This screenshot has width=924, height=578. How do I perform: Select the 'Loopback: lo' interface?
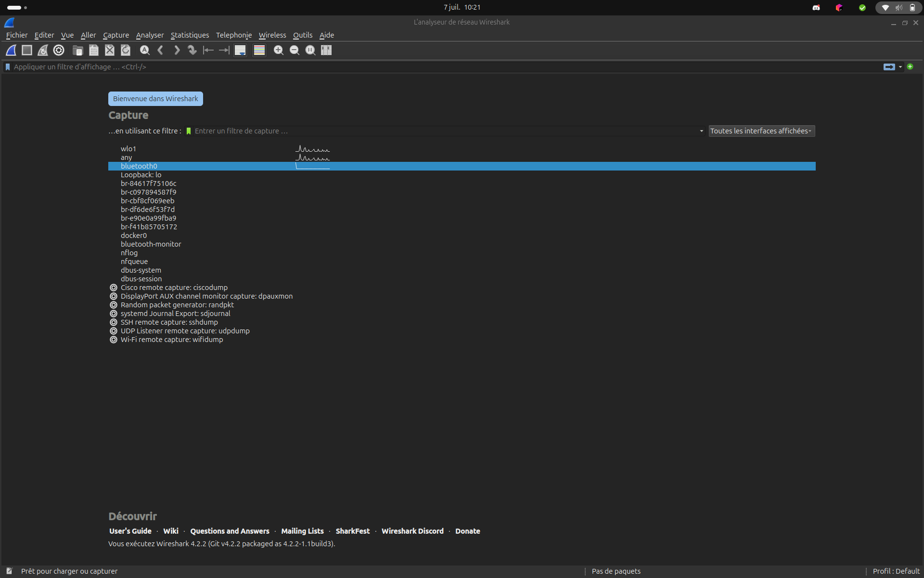[462, 175]
